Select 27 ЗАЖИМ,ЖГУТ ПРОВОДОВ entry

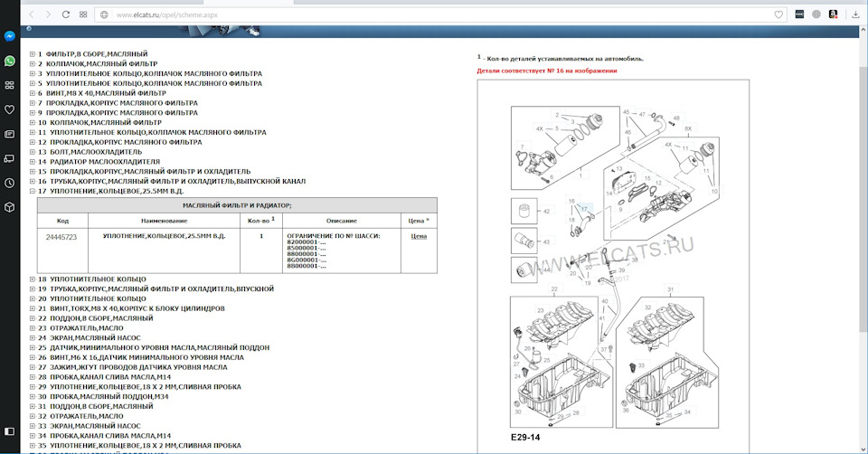coord(132,367)
